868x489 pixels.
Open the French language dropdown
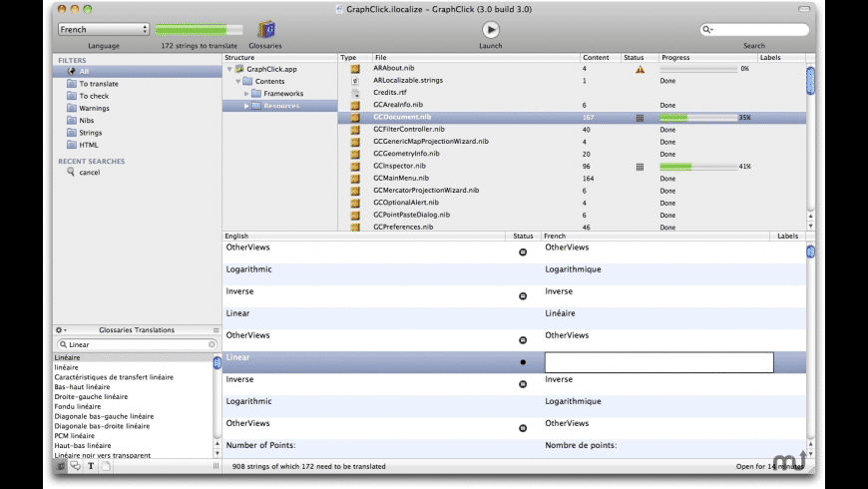(x=103, y=30)
